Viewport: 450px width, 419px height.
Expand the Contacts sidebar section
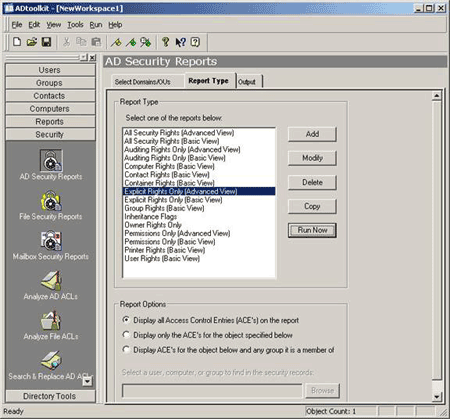coord(50,96)
